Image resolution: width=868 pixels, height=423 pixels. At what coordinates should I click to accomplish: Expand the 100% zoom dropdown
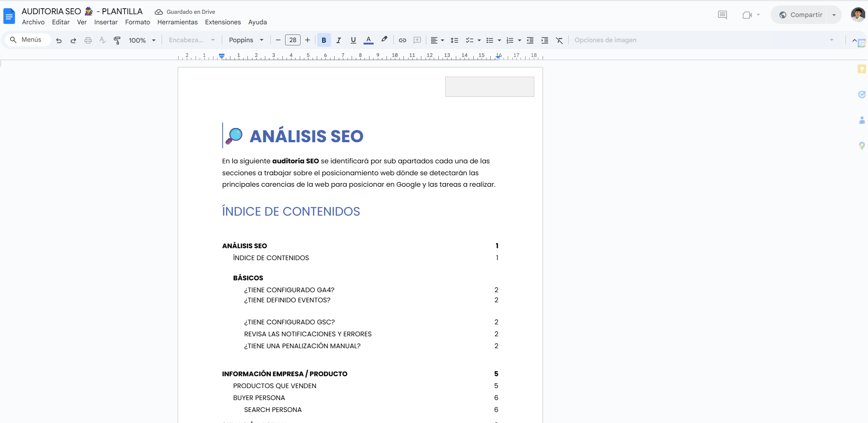click(x=142, y=40)
